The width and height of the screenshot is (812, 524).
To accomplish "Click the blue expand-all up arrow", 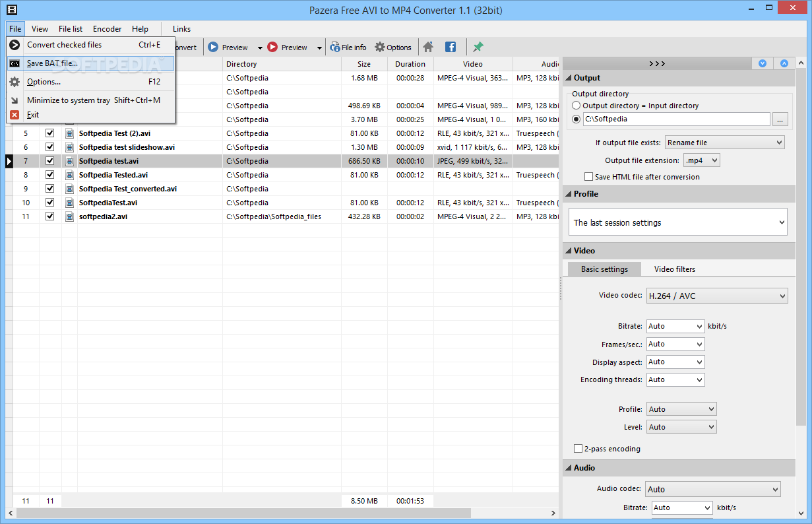I will (x=784, y=63).
